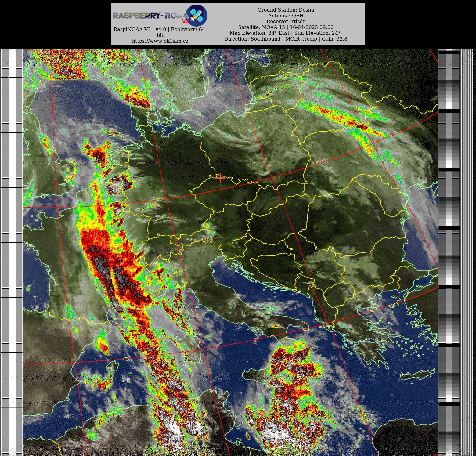
Task: Select the 'RaspiNOAA V2 | v4.0 | Bookworm 64-' text
Action: 160,29
